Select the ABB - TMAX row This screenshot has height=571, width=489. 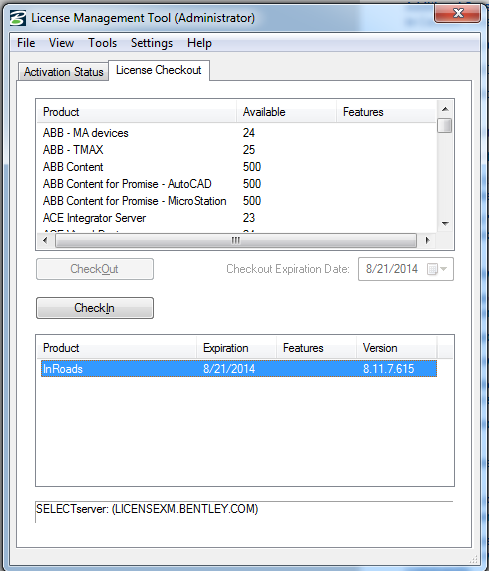237,150
